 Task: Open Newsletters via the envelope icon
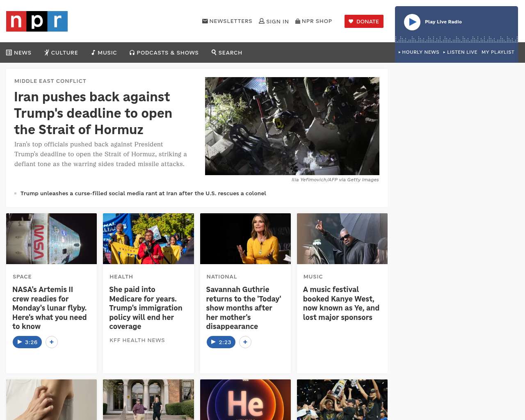pos(205,21)
